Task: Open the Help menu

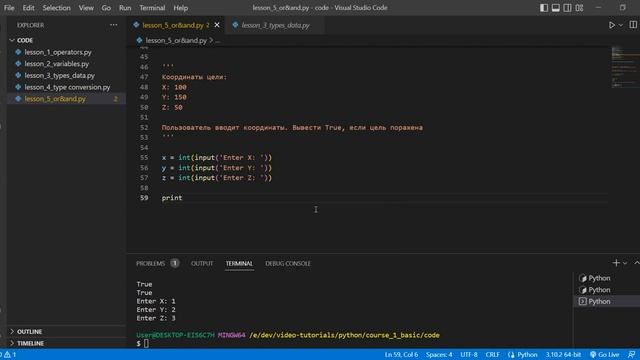Action: 180,8
